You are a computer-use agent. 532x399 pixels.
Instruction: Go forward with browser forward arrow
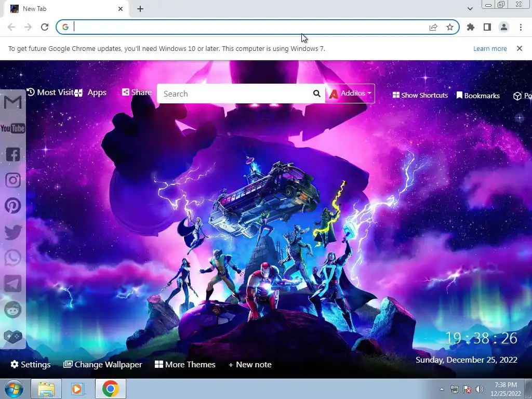(28, 27)
